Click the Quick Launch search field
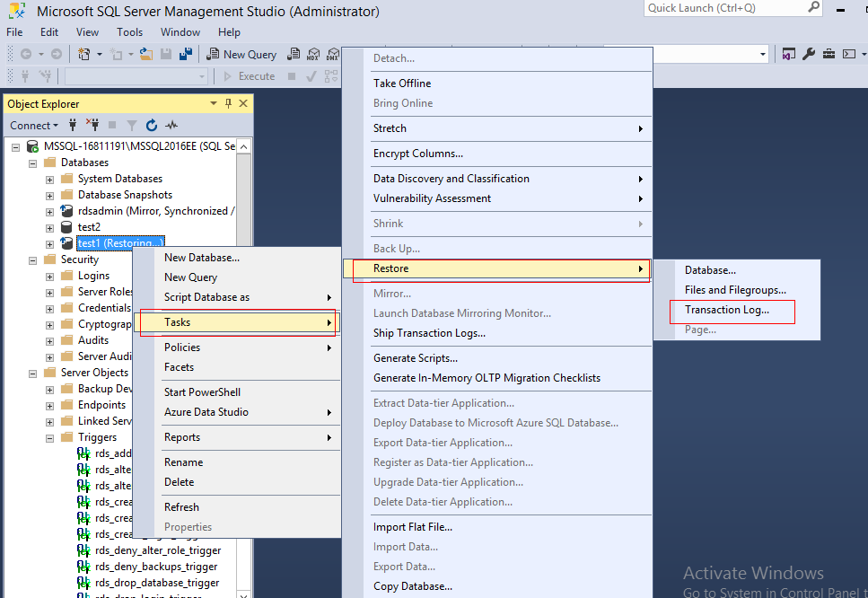 pos(726,8)
